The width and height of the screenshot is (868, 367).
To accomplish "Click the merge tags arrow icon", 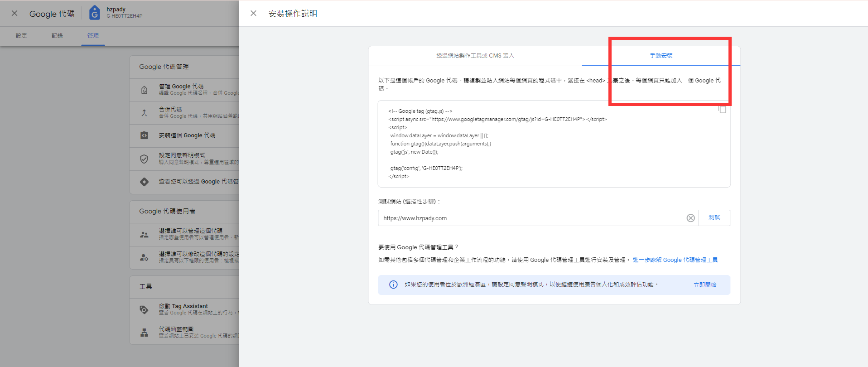I will coord(144,113).
